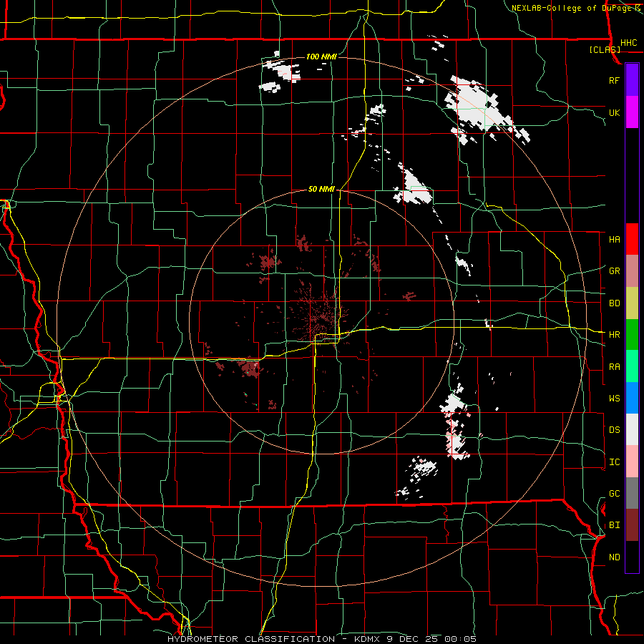Click the white DS legend color swatch
The width and height of the screenshot is (644, 644).
pos(632,429)
